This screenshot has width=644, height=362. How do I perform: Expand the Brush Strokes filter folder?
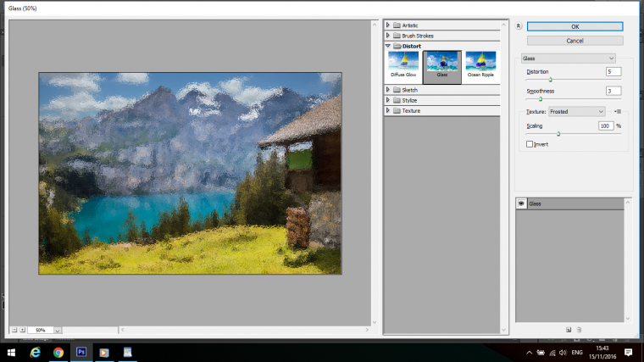388,36
